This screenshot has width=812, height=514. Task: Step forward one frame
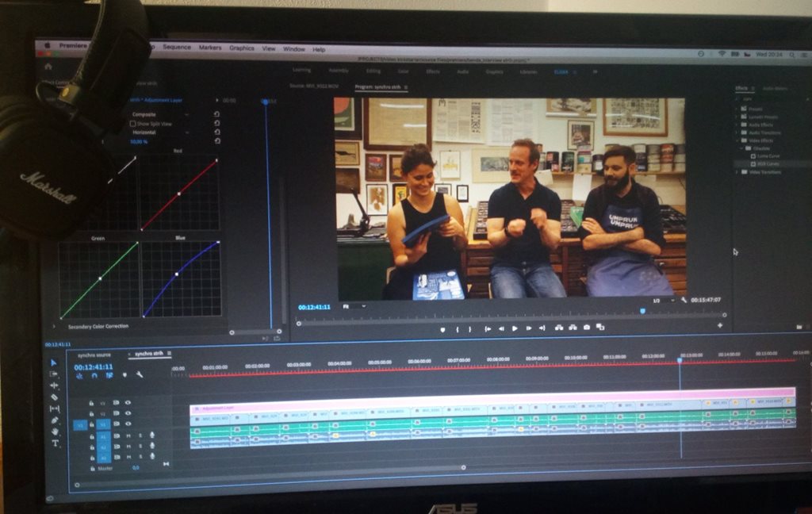tap(529, 328)
